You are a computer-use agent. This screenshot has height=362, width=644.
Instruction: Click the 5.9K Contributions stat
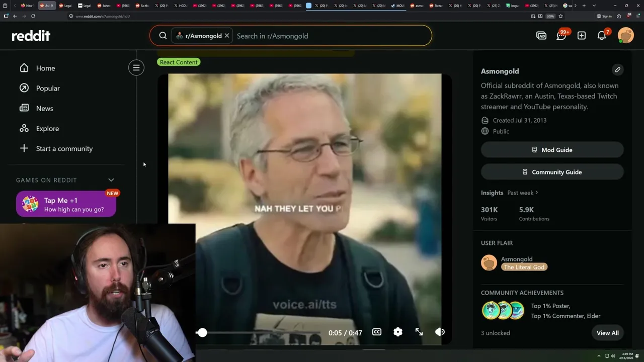534,214
